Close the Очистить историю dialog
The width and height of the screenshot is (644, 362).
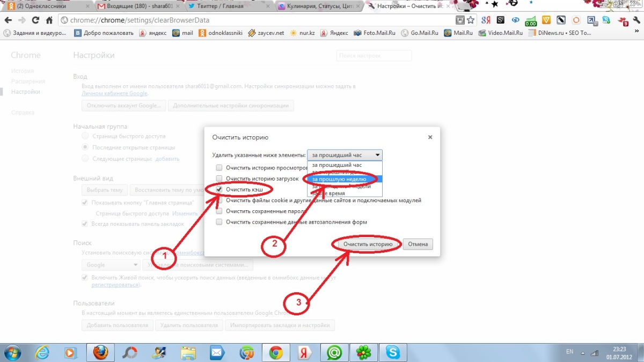(x=430, y=137)
